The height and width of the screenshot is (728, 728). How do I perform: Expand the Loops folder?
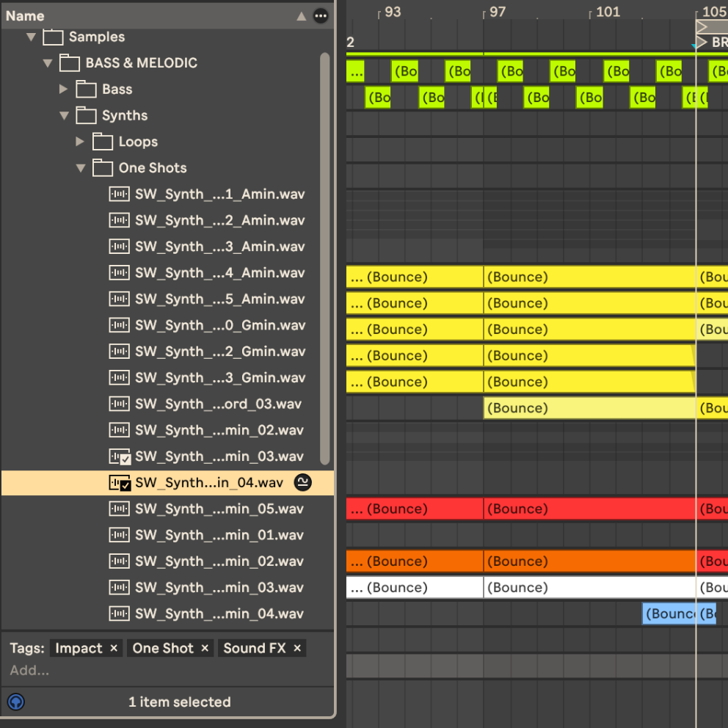click(81, 142)
